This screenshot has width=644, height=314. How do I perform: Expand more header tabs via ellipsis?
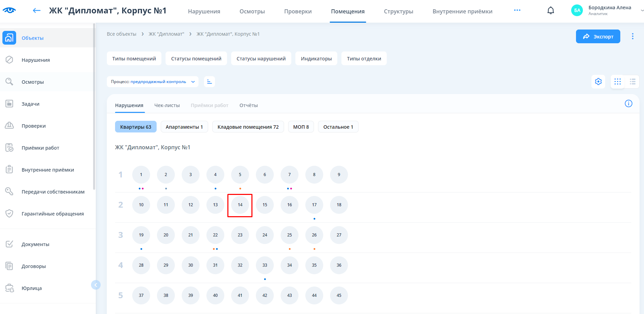517,10
